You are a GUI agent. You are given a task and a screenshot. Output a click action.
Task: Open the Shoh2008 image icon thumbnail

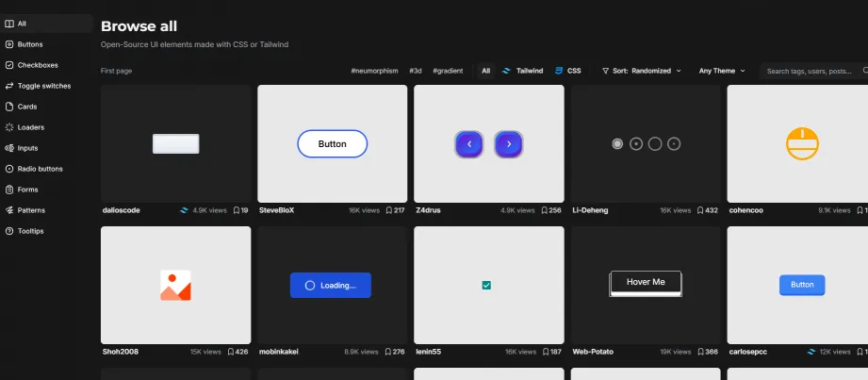pos(175,285)
